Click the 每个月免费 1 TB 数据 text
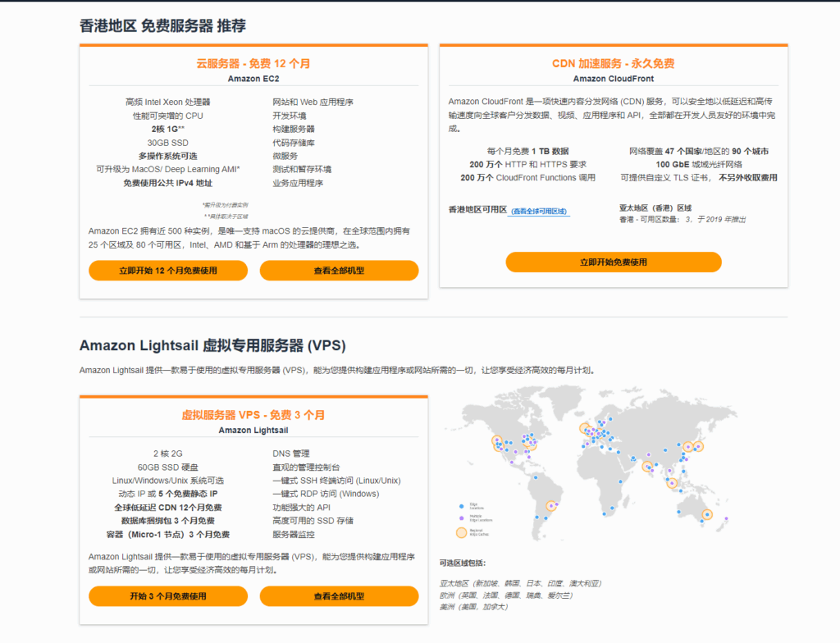 (527, 151)
